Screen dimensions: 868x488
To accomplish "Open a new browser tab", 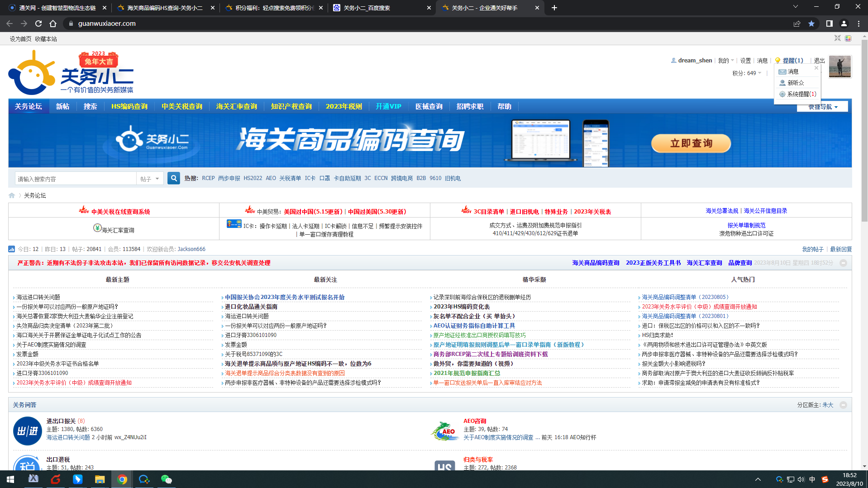I will [554, 8].
